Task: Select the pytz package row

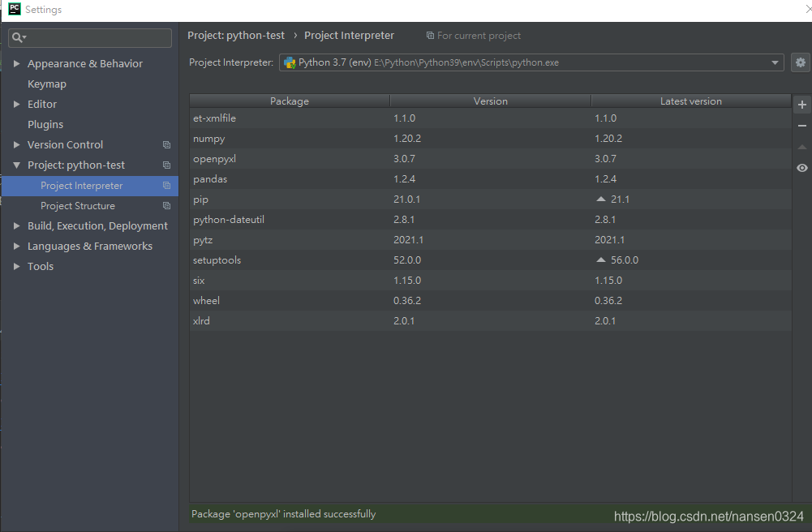Action: (x=491, y=239)
